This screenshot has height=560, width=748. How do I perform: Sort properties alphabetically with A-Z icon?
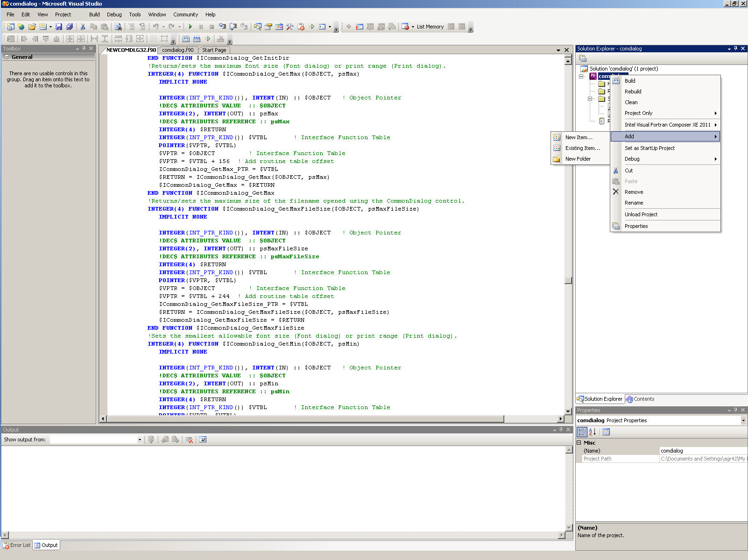pyautogui.click(x=592, y=432)
